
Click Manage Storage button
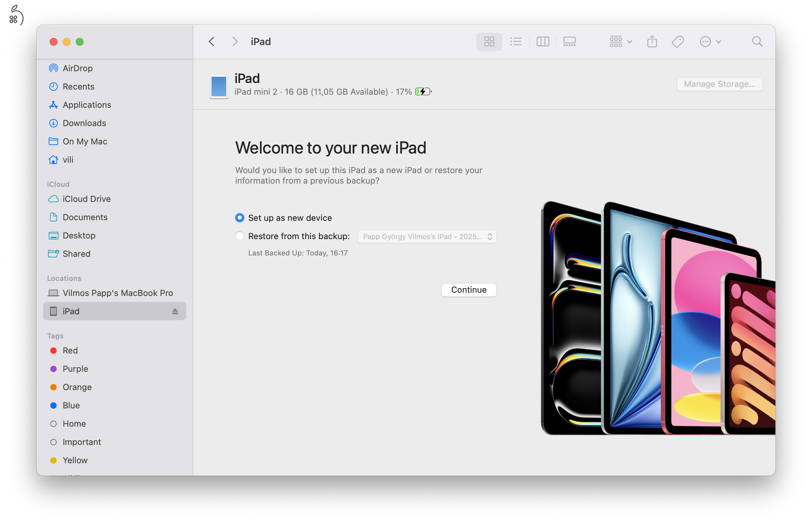point(720,84)
